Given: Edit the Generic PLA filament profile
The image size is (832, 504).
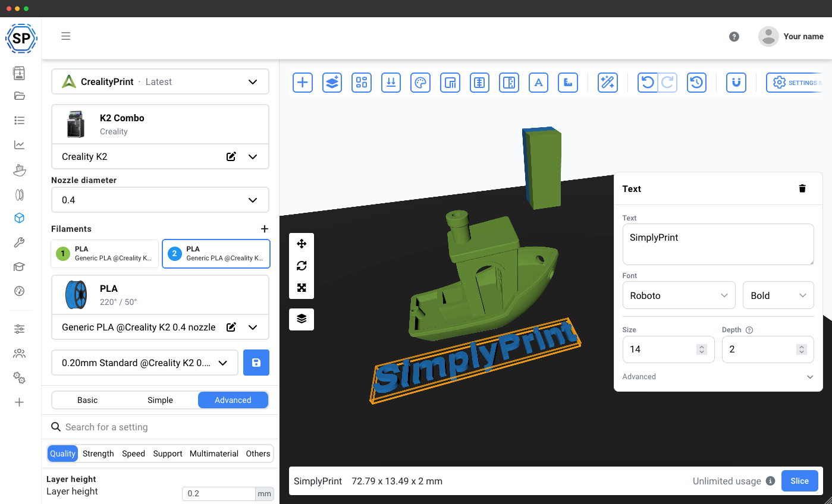Looking at the screenshot, I should pyautogui.click(x=231, y=327).
